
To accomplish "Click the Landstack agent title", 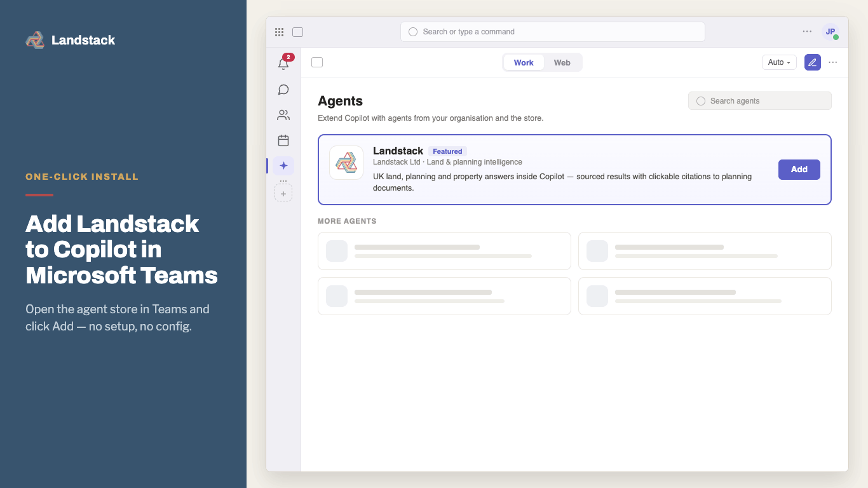I will 398,151.
